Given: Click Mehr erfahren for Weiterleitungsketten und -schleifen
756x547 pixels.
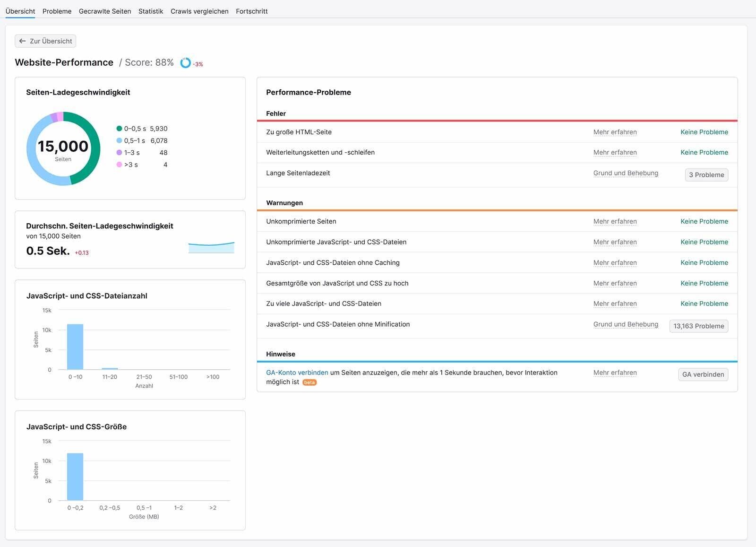Looking at the screenshot, I should pyautogui.click(x=615, y=152).
